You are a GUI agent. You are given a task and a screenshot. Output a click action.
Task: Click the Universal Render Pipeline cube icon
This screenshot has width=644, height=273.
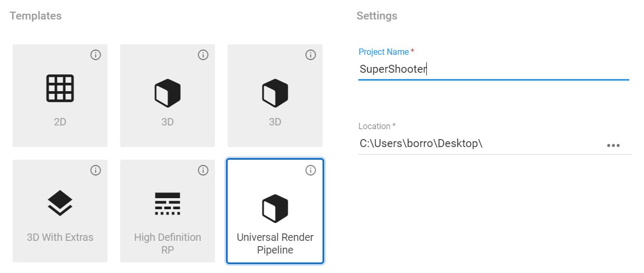(x=275, y=208)
